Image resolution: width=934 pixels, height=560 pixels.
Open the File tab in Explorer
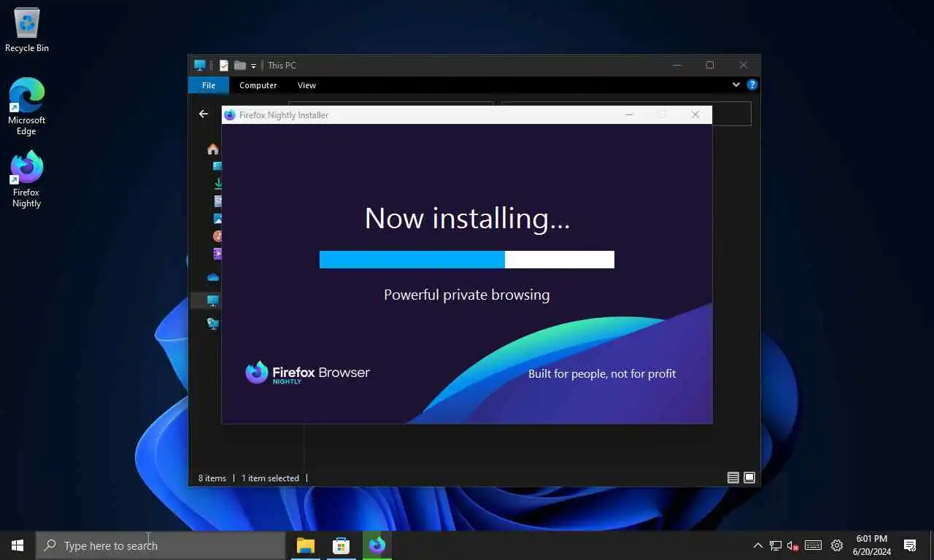point(209,85)
